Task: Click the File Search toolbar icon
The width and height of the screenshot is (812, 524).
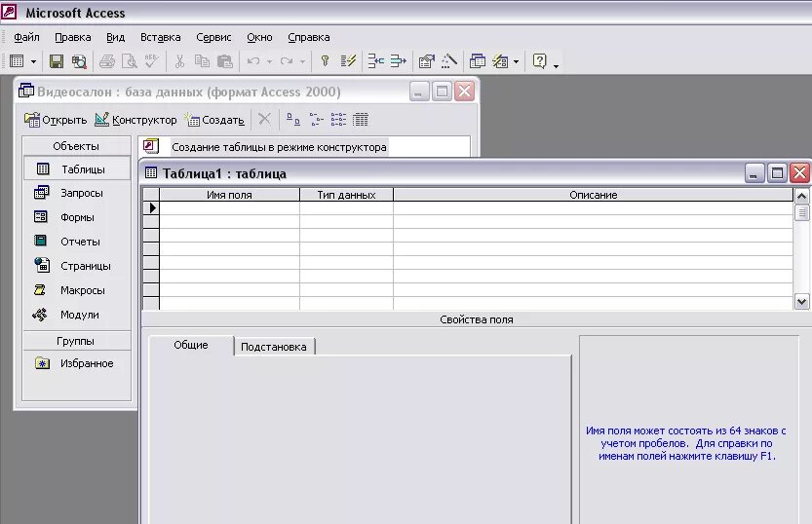Action: coord(79,61)
